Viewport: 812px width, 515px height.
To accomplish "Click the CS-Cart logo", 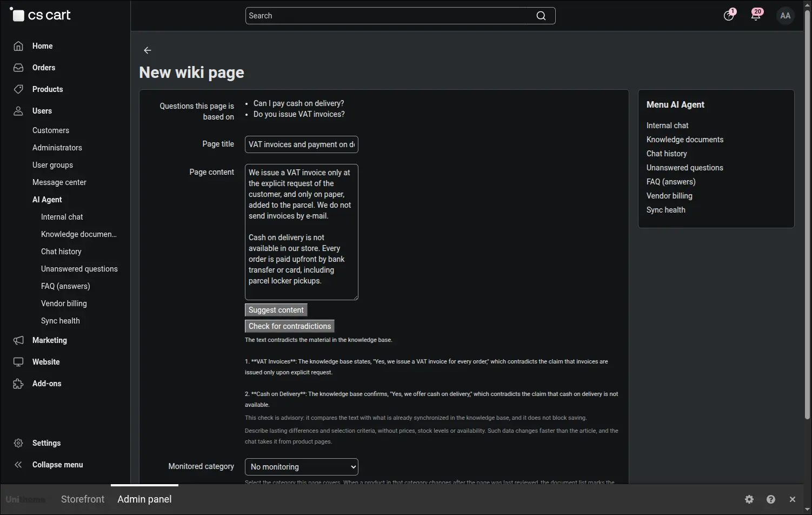I will pos(41,15).
